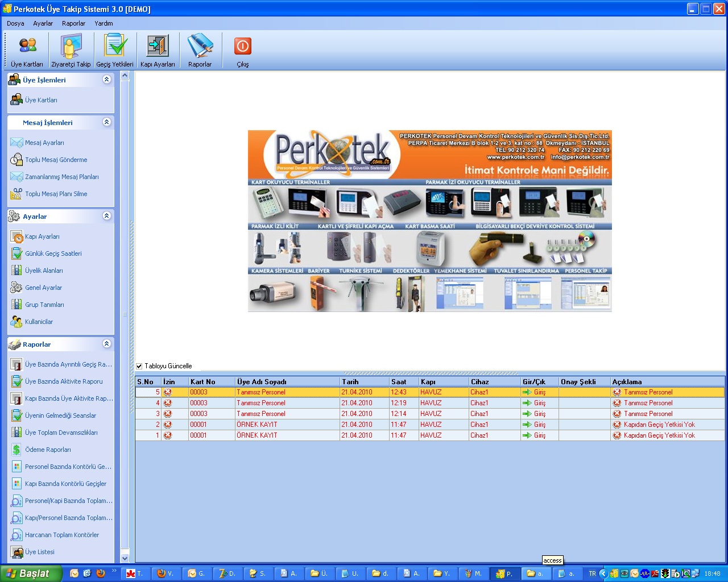The width and height of the screenshot is (728, 582).
Task: Collapse the Üye İşlemleri panel
Action: [106, 80]
